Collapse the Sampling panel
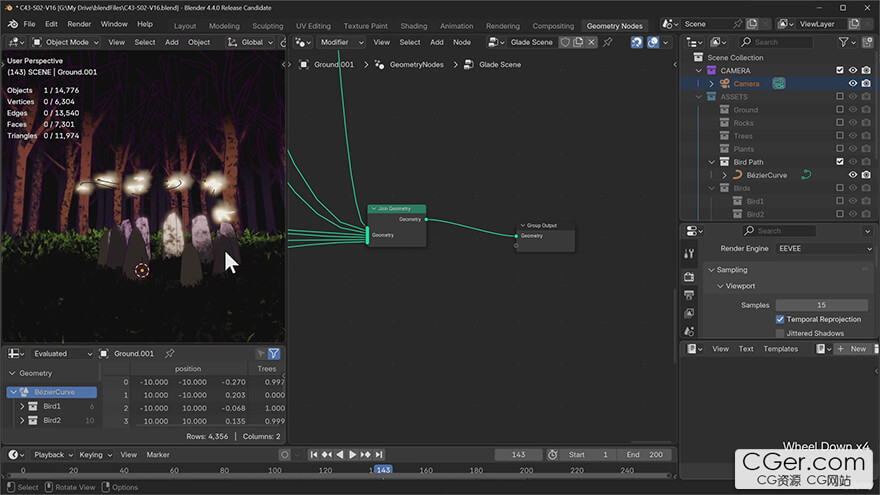 712,270
